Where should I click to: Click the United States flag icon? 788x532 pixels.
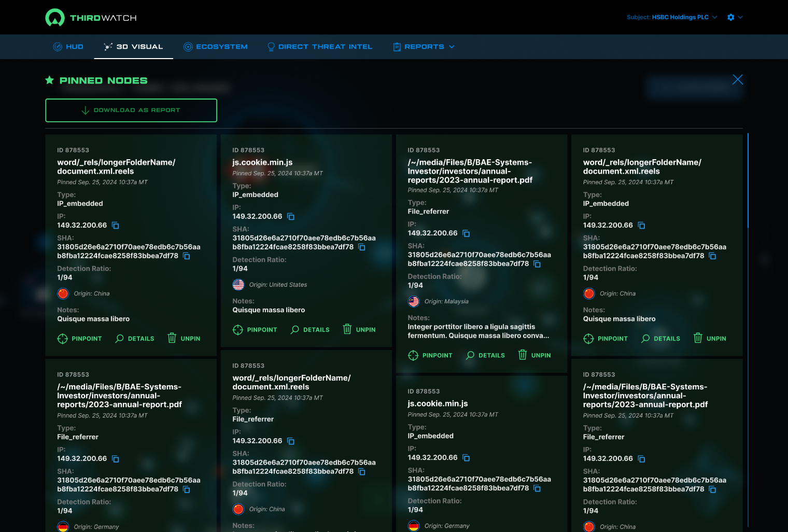tap(238, 285)
